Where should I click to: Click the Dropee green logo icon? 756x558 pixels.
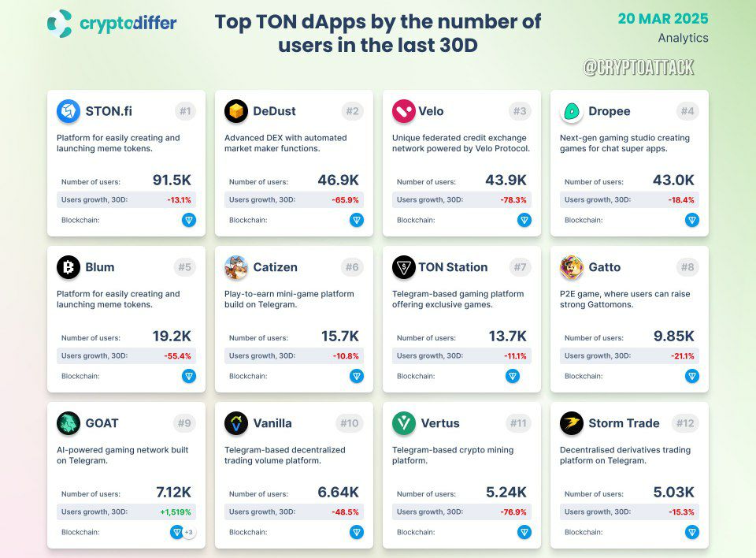(572, 111)
